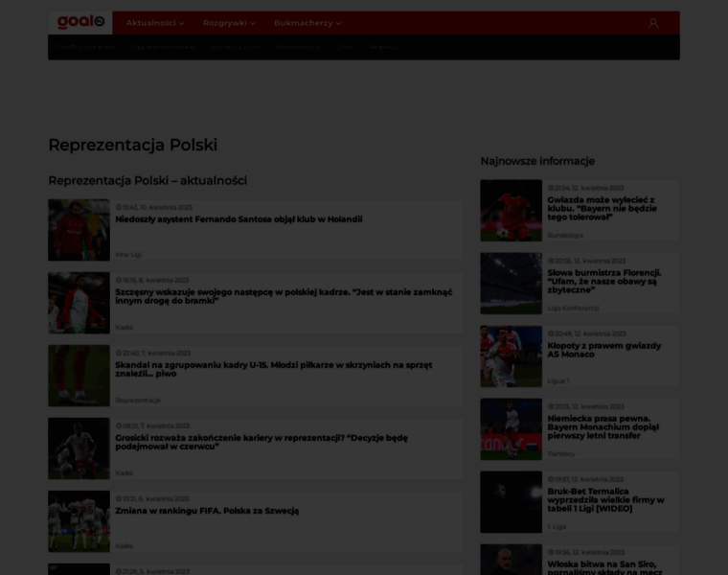Image resolution: width=728 pixels, height=575 pixels.
Task: Open the Redakcja page
Action: (x=383, y=47)
